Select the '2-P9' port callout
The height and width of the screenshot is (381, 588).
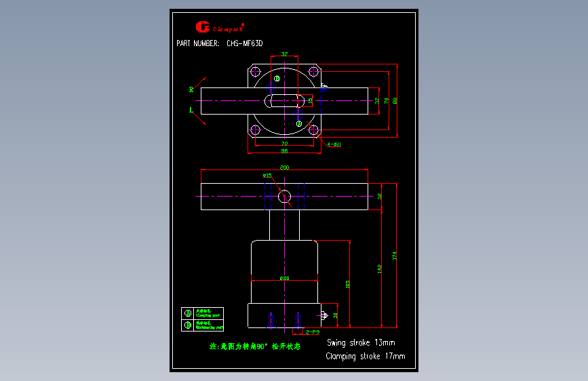[x=313, y=332]
